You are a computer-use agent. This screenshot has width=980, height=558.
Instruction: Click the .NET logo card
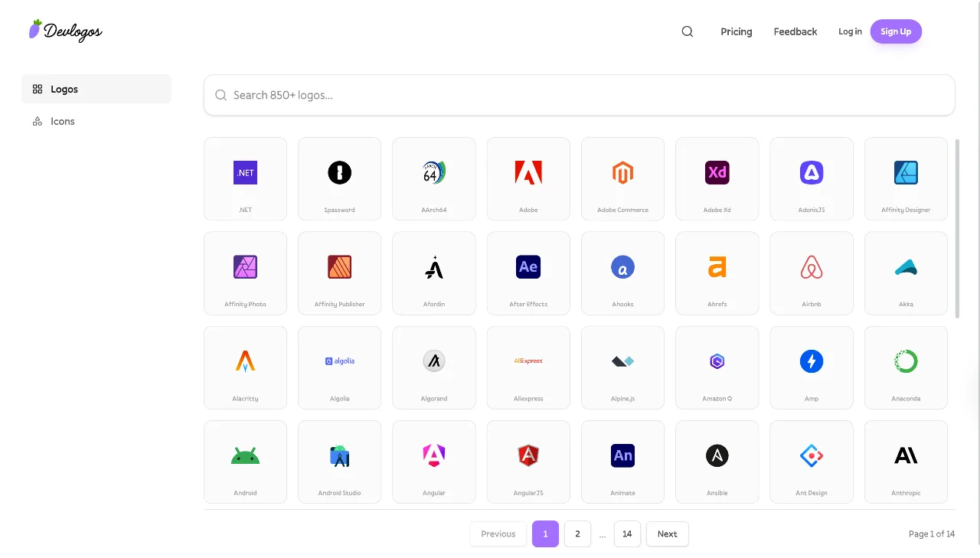(x=245, y=179)
